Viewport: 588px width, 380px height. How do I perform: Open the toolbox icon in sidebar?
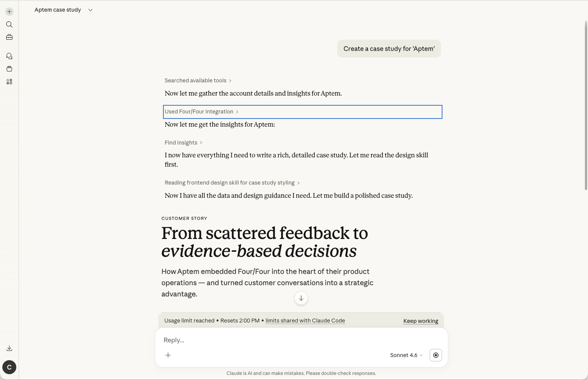pos(9,37)
